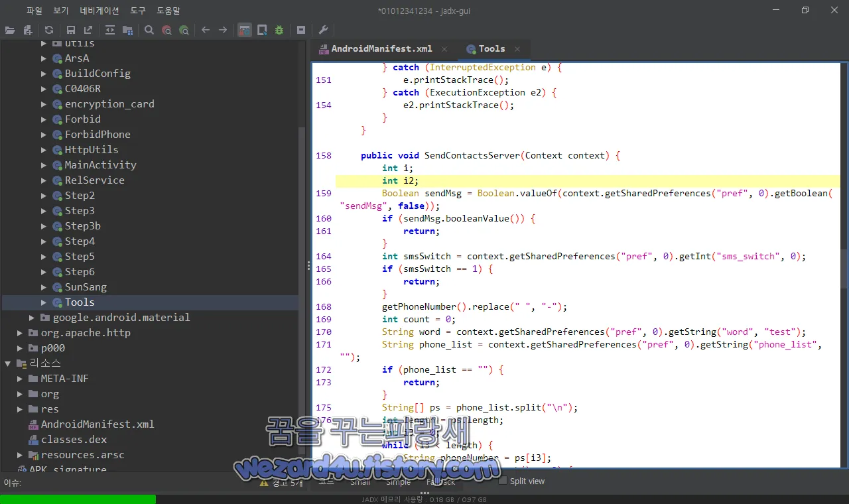Click the sync with editor icon
This screenshot has height=504, width=849.
[x=109, y=30]
